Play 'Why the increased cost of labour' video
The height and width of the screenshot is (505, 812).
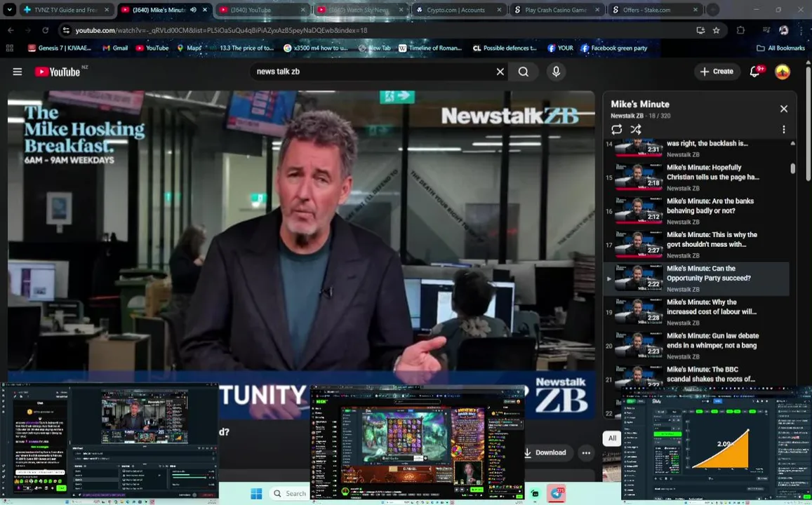(x=696, y=312)
